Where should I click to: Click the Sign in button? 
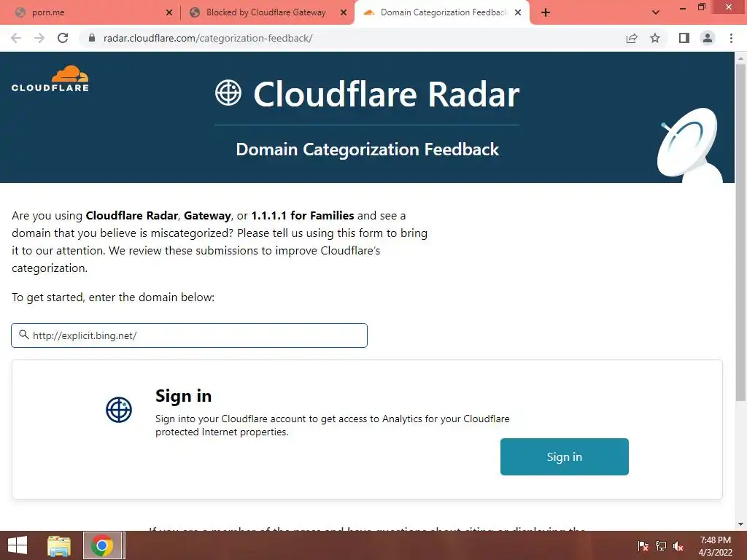(x=565, y=456)
